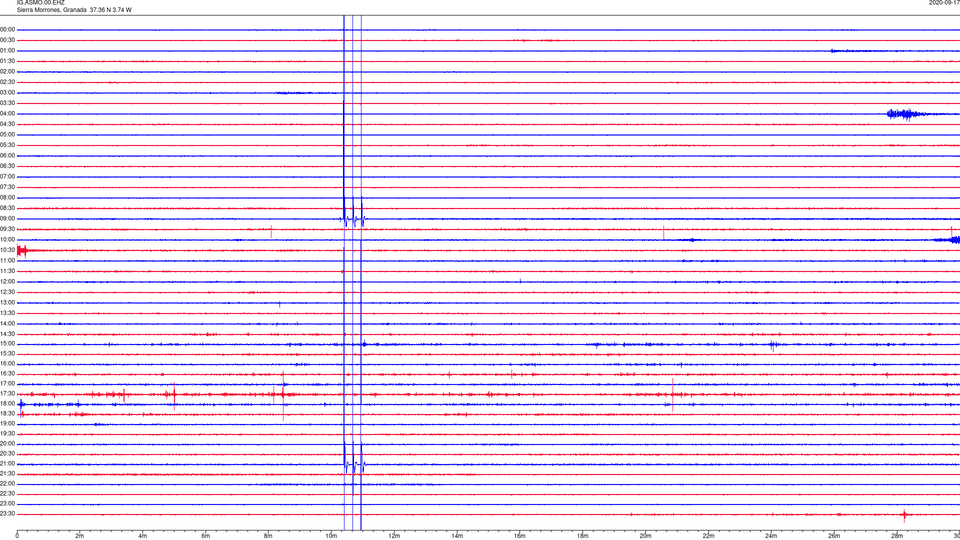Select the 18m axis tick label
Viewport: 960px width, 540px height.
[583, 536]
